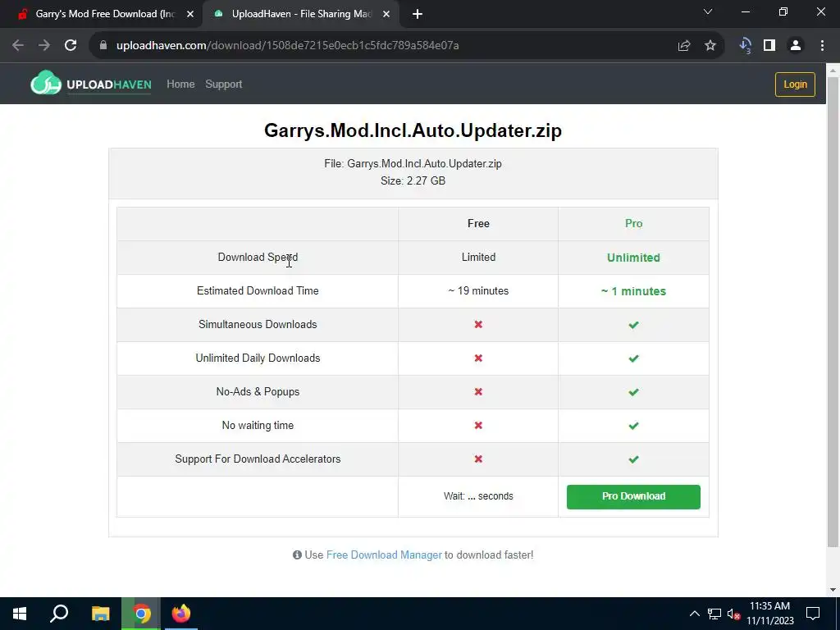This screenshot has width=840, height=630.
Task: Go to Home in the site navbar
Action: point(180,84)
